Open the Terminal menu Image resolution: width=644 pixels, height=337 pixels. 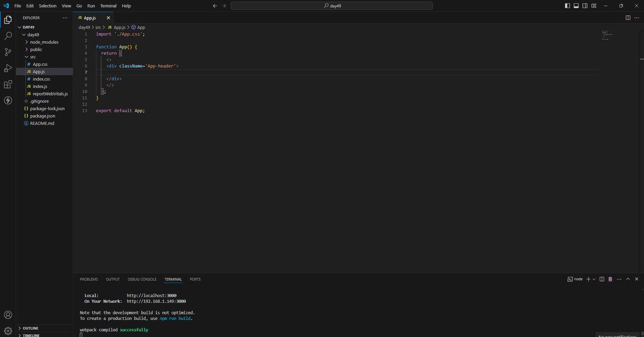[x=108, y=6]
